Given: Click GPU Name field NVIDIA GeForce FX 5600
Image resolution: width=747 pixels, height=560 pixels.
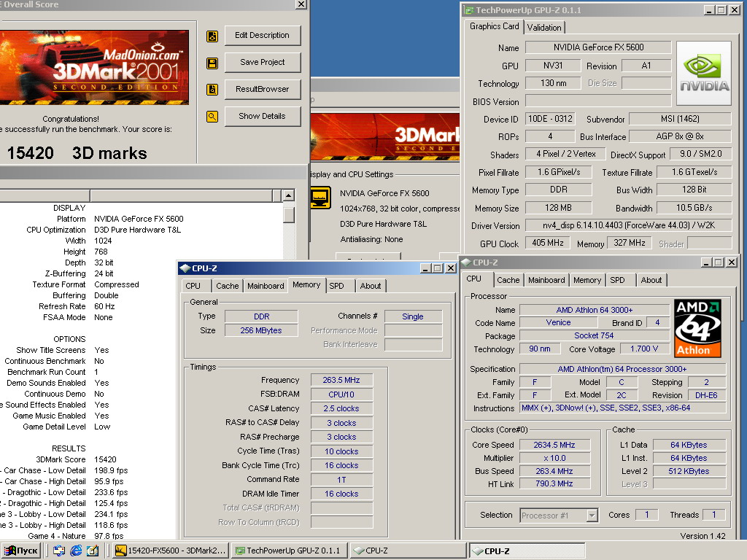Looking at the screenshot, I should (598, 47).
